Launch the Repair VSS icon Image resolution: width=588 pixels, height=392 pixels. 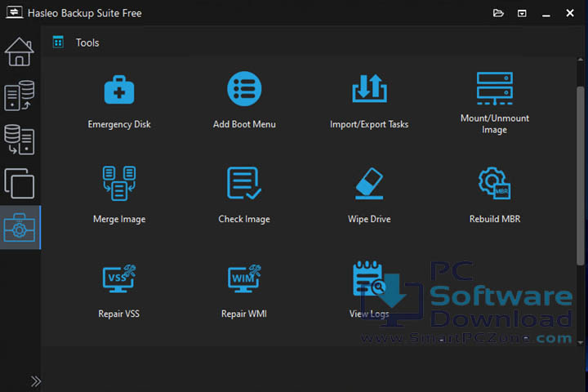[x=119, y=278]
